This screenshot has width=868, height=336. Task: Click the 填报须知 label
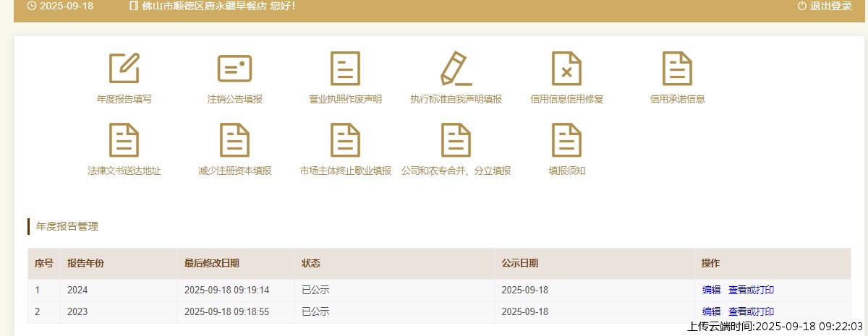pos(566,171)
